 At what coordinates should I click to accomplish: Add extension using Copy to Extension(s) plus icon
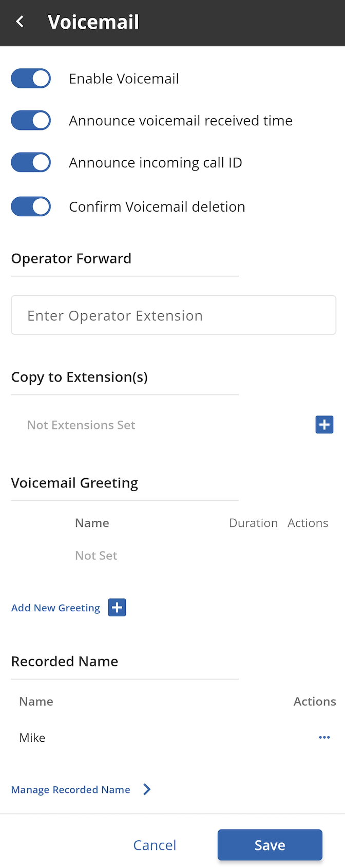[x=324, y=425]
